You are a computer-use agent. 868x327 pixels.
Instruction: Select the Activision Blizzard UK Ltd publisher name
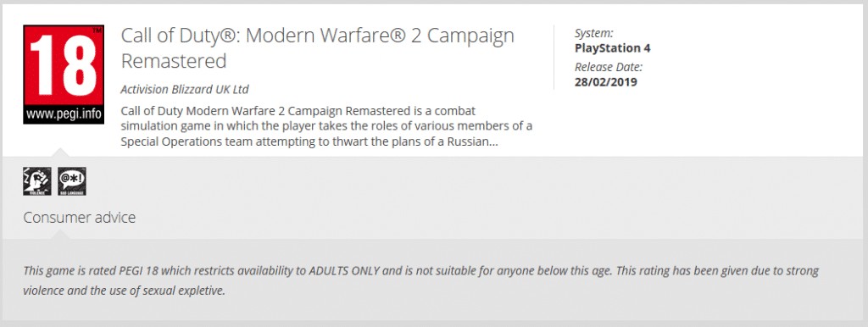(185, 89)
